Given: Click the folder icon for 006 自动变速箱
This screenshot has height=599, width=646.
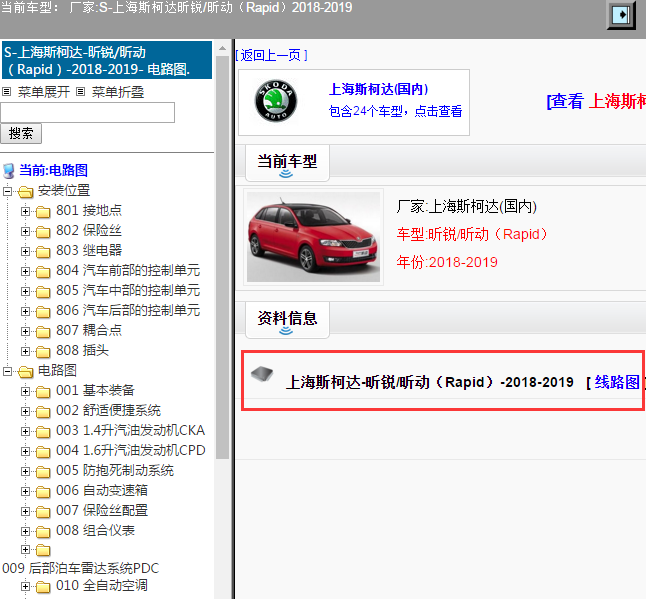Looking at the screenshot, I should (x=43, y=491).
